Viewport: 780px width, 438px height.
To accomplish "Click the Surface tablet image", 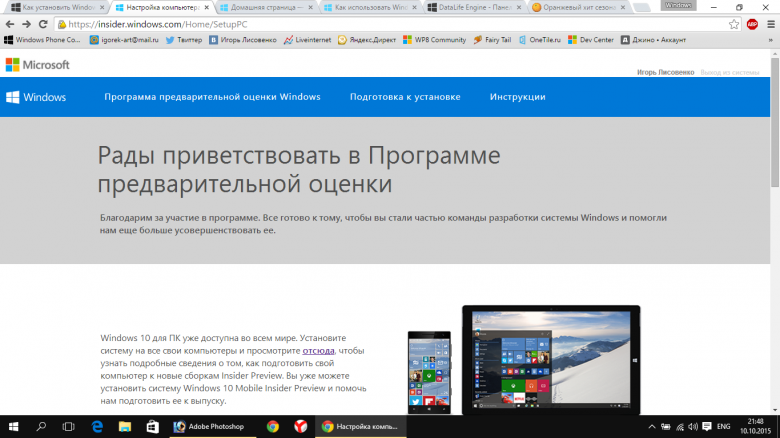I will point(551,360).
